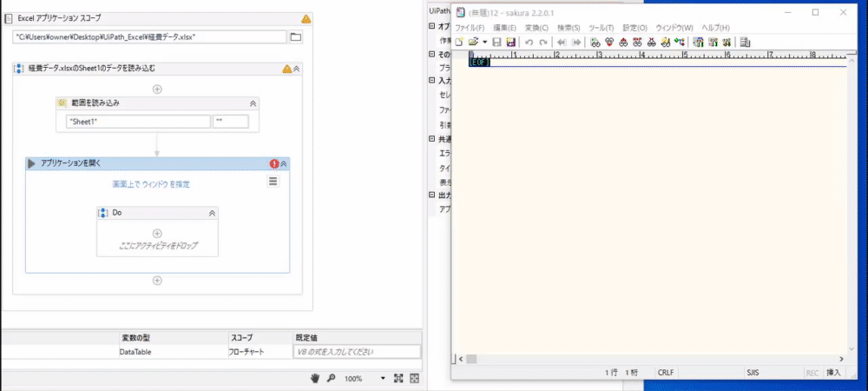Open the 検索(S) menu in sakura
Screen dimensions: 868x391
tap(569, 28)
